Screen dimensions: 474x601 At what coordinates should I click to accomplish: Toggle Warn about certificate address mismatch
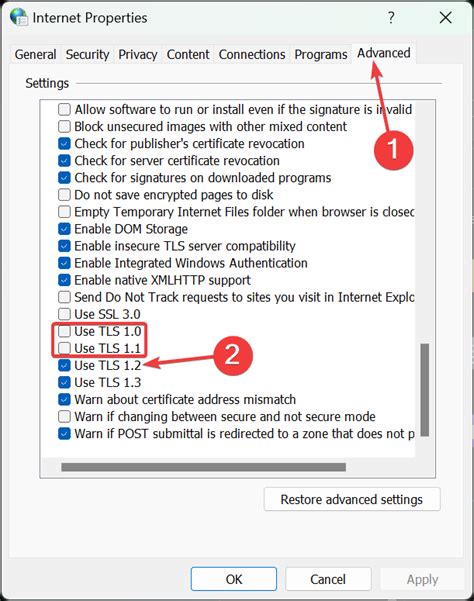[64, 399]
